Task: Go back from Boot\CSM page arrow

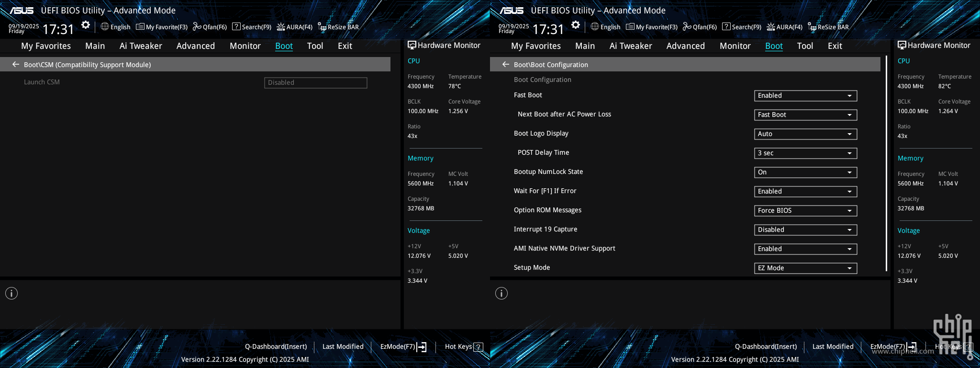Action: (16, 64)
